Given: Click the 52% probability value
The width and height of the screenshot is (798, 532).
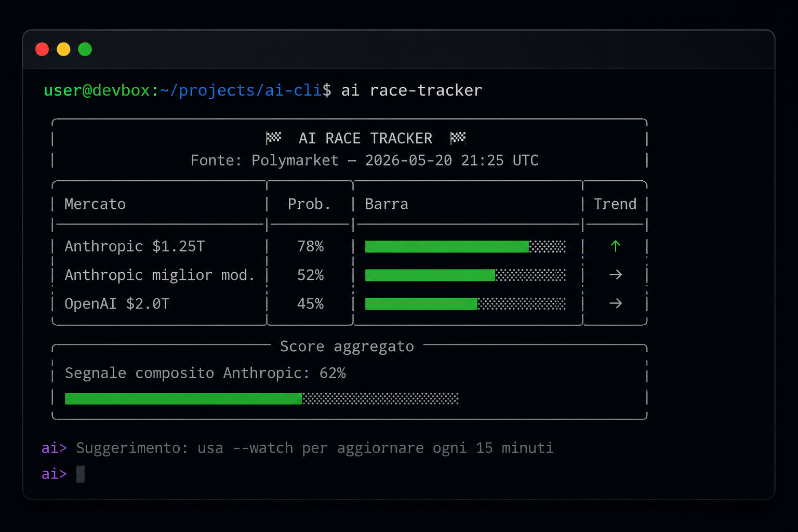Looking at the screenshot, I should click(x=310, y=275).
